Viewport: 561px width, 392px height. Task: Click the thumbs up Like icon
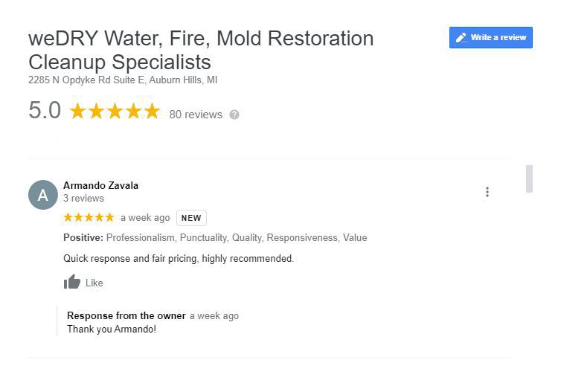[72, 282]
